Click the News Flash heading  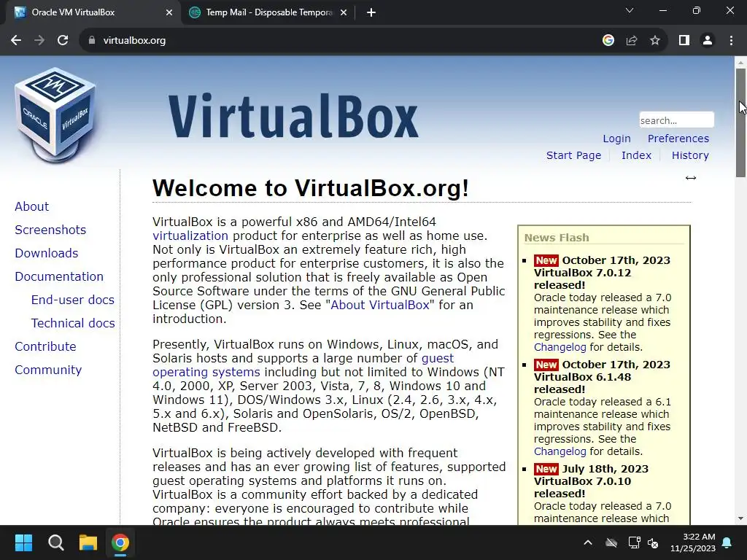[x=557, y=238]
